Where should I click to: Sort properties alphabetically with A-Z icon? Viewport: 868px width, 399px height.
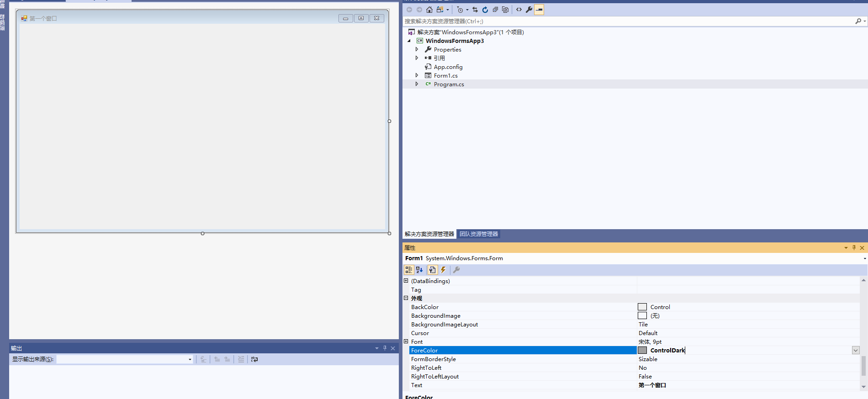click(419, 270)
